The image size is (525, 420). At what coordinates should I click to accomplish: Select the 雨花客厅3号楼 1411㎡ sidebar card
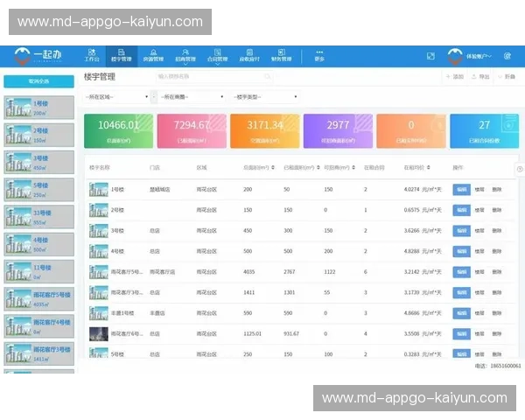point(38,353)
